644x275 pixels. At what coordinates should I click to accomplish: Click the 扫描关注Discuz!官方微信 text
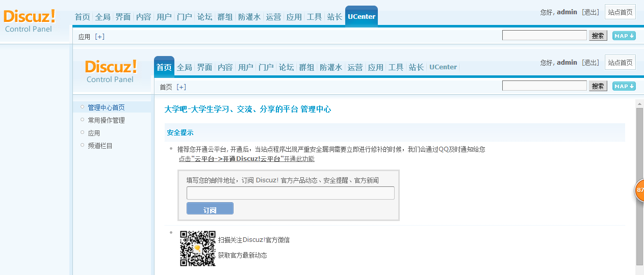point(253,240)
